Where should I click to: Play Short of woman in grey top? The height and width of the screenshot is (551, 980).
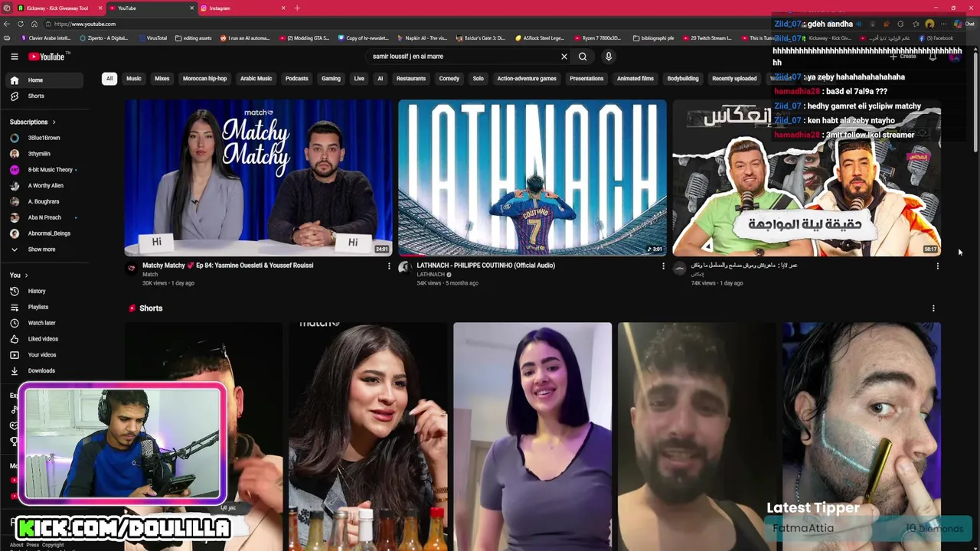click(x=532, y=436)
